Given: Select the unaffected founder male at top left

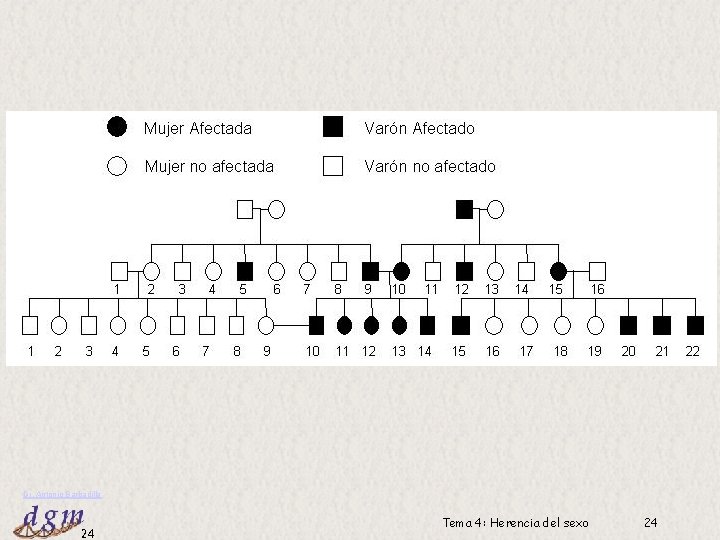Looking at the screenshot, I should tap(245, 209).
